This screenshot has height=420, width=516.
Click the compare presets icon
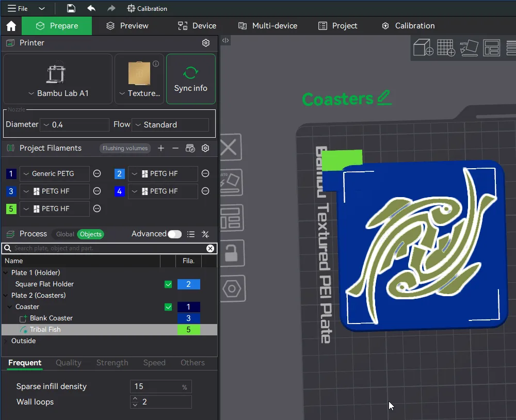tap(205, 234)
